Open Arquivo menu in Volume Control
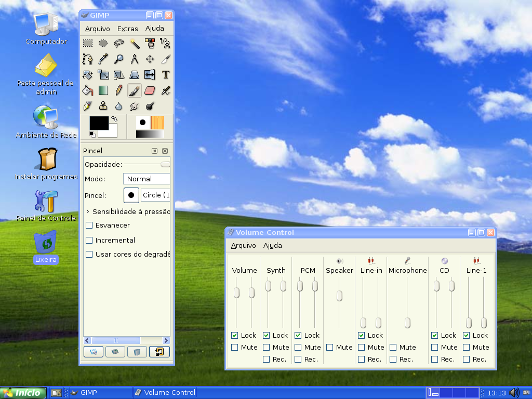This screenshot has height=399, width=532. [x=243, y=245]
